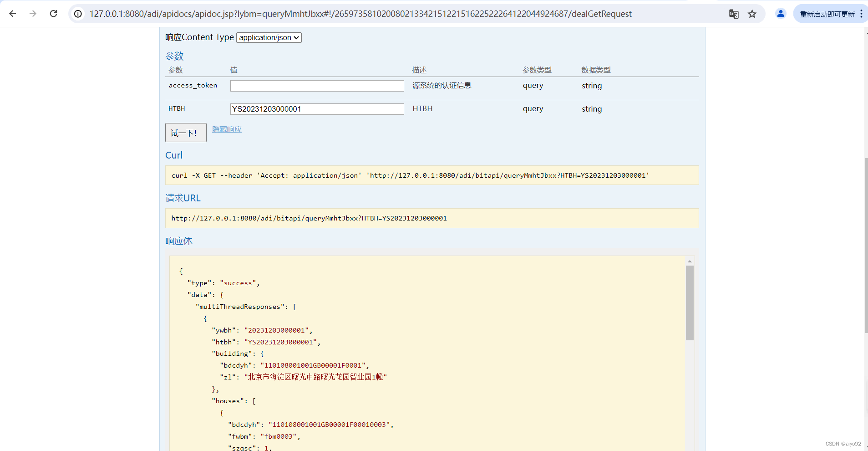
Task: Click the "zl" address value in response
Action: tap(315, 377)
